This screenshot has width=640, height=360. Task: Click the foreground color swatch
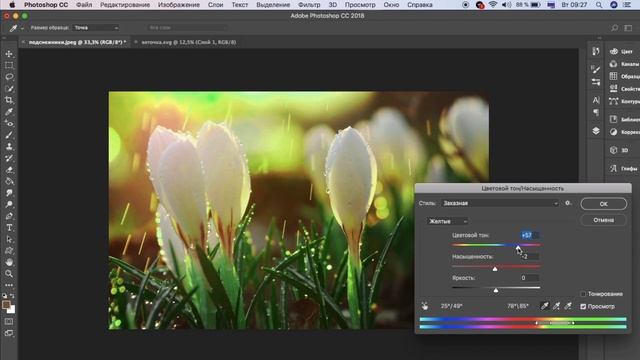click(6, 304)
